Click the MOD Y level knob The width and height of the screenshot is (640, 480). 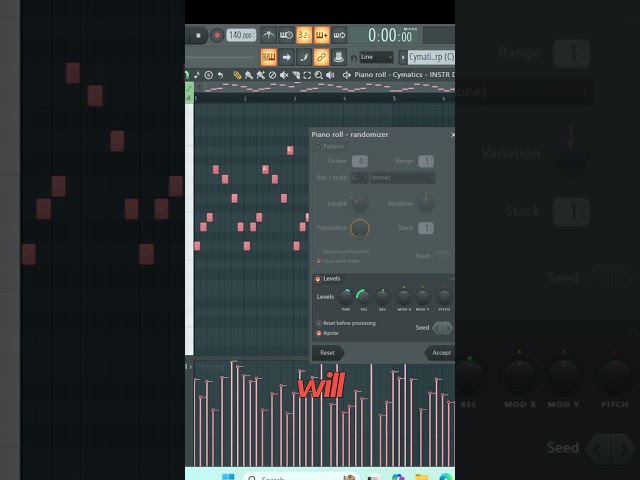[422, 297]
